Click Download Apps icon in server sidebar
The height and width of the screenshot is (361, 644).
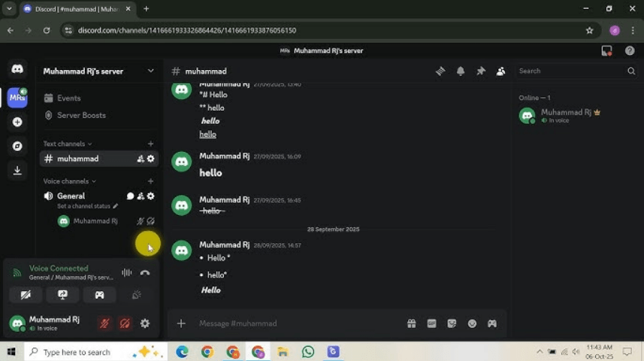(17, 170)
